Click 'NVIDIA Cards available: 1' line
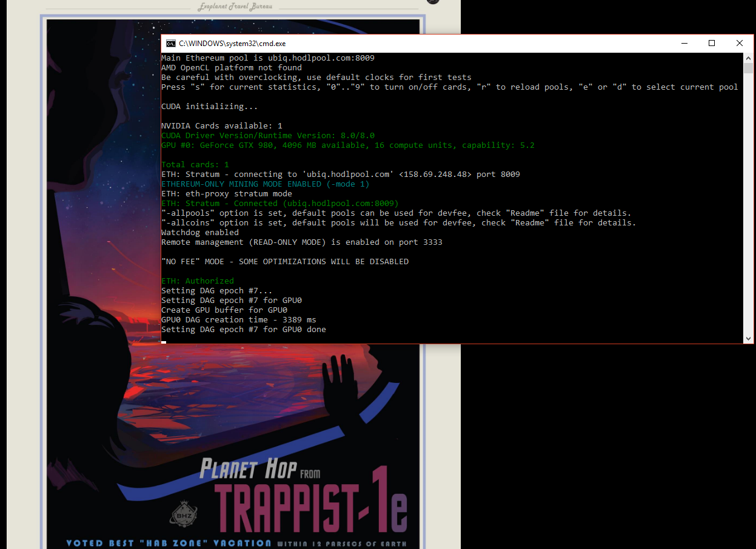 coord(221,126)
